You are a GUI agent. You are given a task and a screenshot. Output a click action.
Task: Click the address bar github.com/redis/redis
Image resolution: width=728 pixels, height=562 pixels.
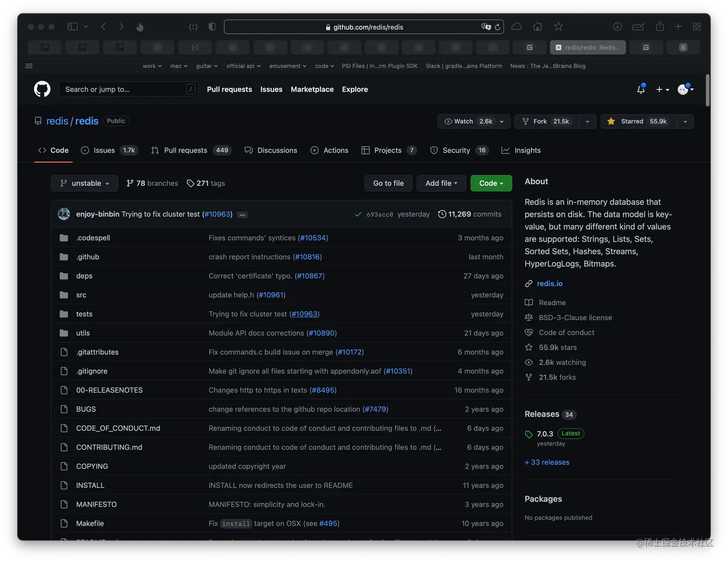tap(364, 27)
